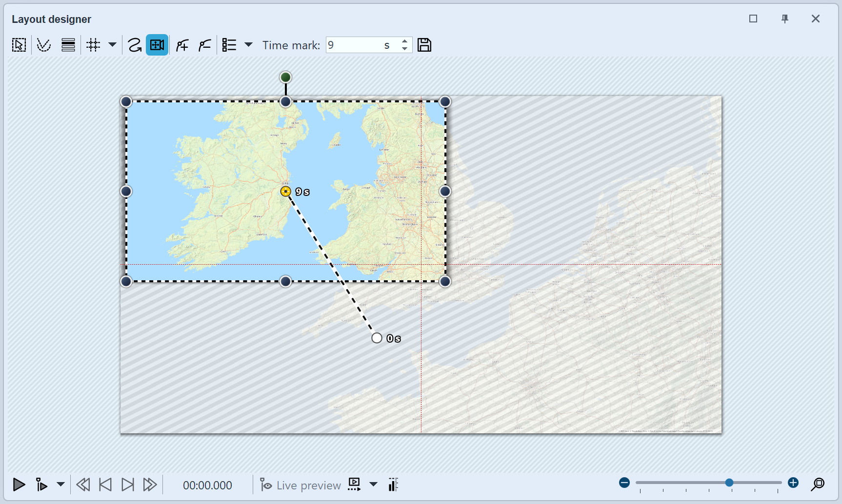The height and width of the screenshot is (504, 842).
Task: Click the remove keypoint tool
Action: [204, 44]
